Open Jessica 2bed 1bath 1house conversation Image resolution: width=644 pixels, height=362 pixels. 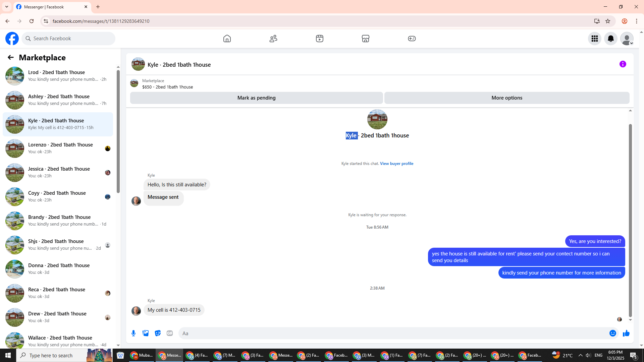tap(58, 172)
